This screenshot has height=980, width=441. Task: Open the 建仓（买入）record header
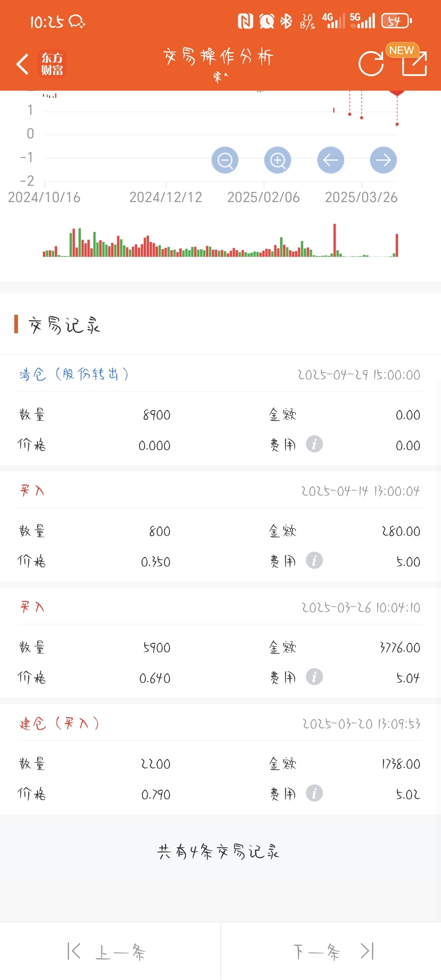click(60, 723)
